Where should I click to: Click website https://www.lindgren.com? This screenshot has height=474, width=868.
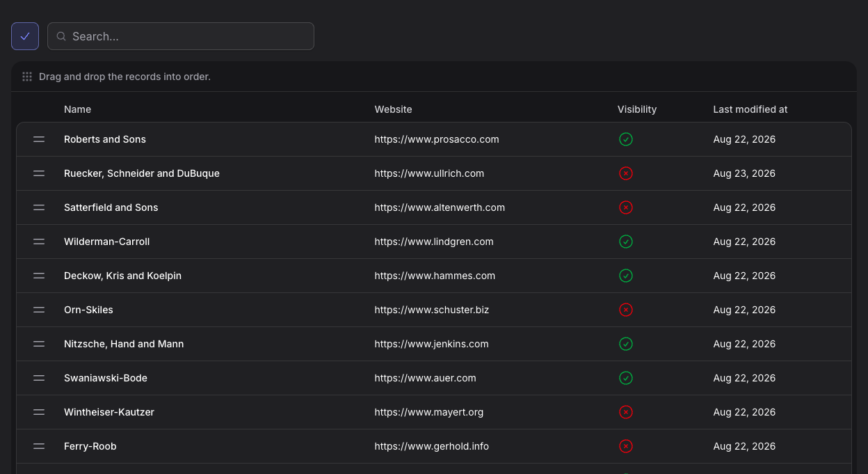tap(434, 242)
